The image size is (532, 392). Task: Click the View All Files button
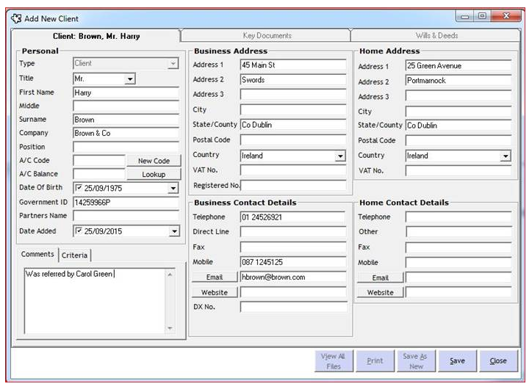(334, 361)
